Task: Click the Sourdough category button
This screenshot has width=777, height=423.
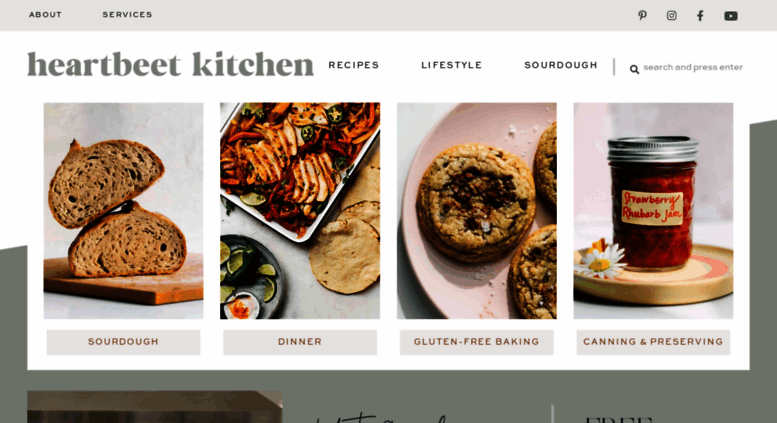Action: pyautogui.click(x=123, y=342)
